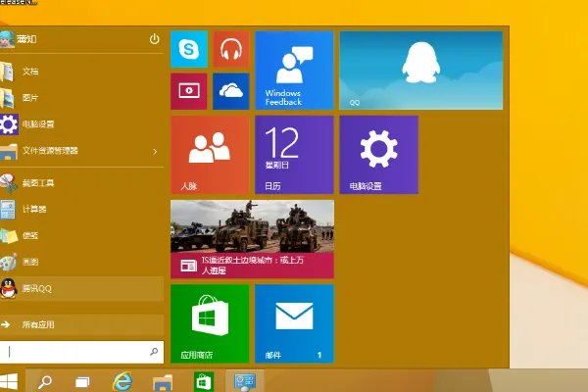Open the OneDrive cloud tile

click(231, 91)
